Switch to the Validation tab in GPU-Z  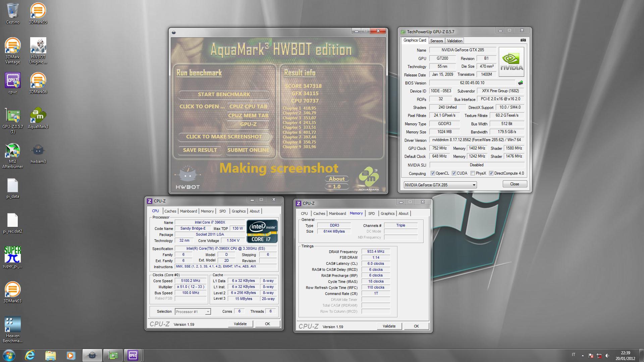coord(454,41)
